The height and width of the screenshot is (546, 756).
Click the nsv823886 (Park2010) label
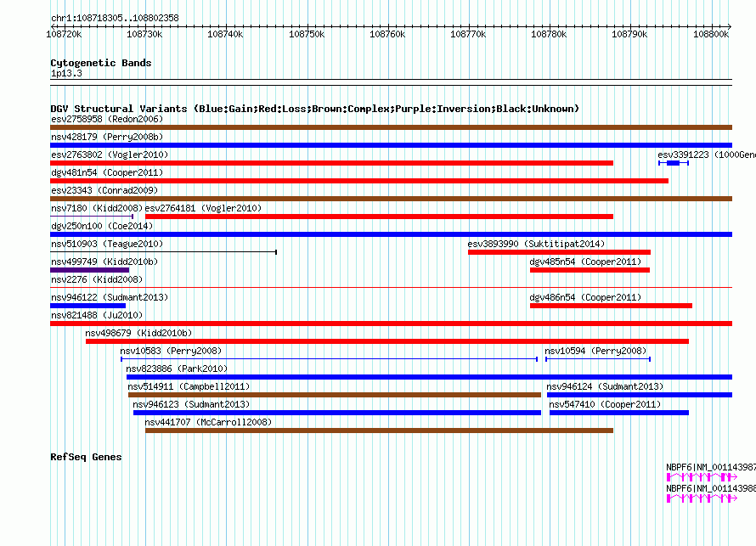177,369
